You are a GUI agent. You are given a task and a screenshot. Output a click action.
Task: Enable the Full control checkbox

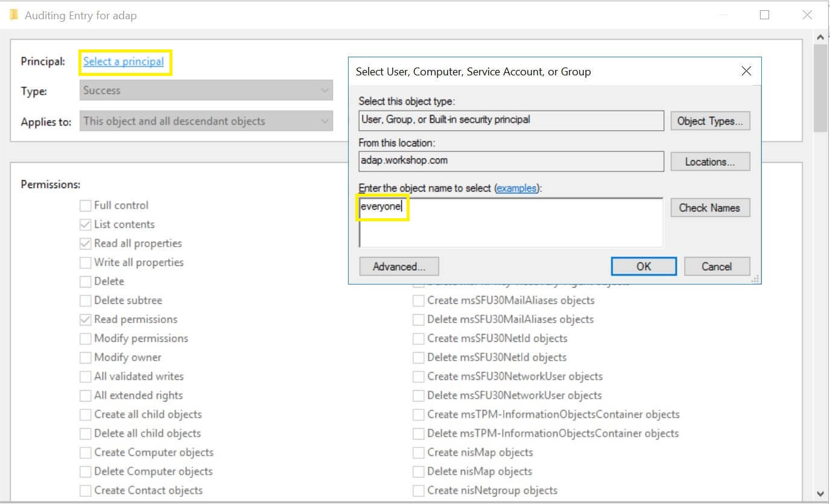(85, 206)
